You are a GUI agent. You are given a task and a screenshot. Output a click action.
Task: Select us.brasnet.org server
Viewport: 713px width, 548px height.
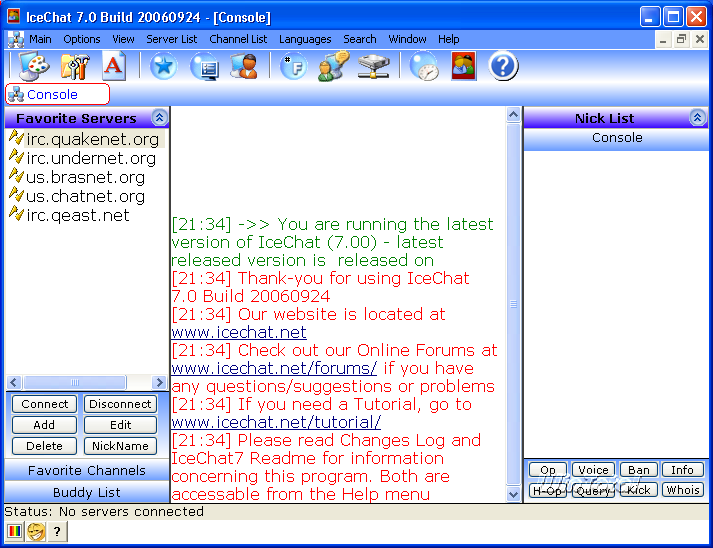[85, 177]
